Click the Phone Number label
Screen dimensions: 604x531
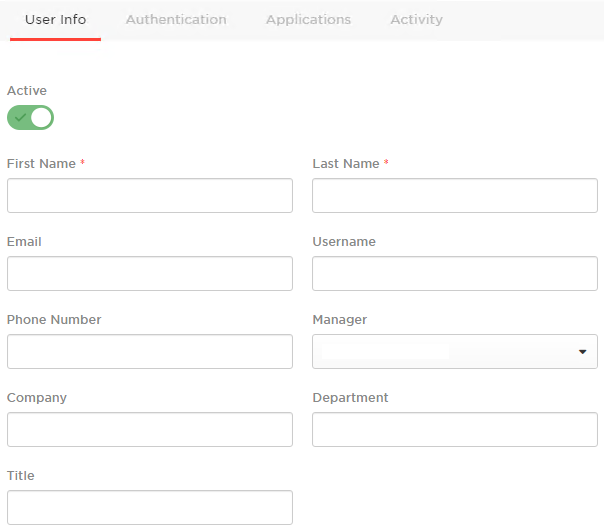click(x=54, y=319)
